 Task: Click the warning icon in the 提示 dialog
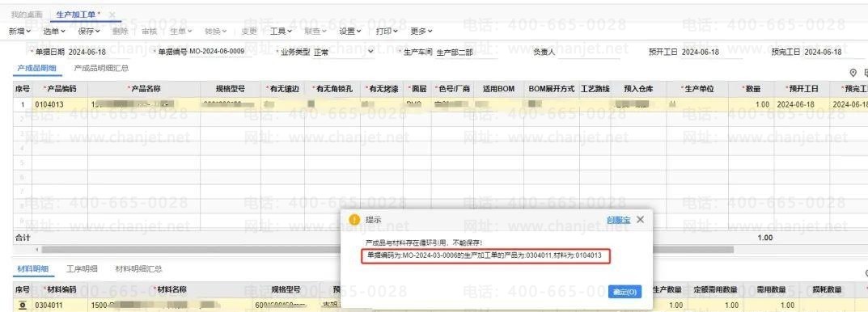coord(354,220)
